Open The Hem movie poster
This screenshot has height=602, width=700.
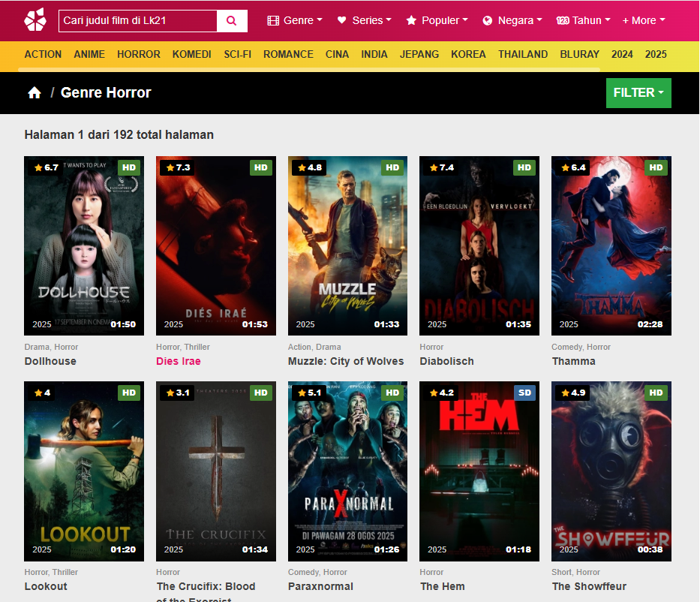(x=479, y=471)
